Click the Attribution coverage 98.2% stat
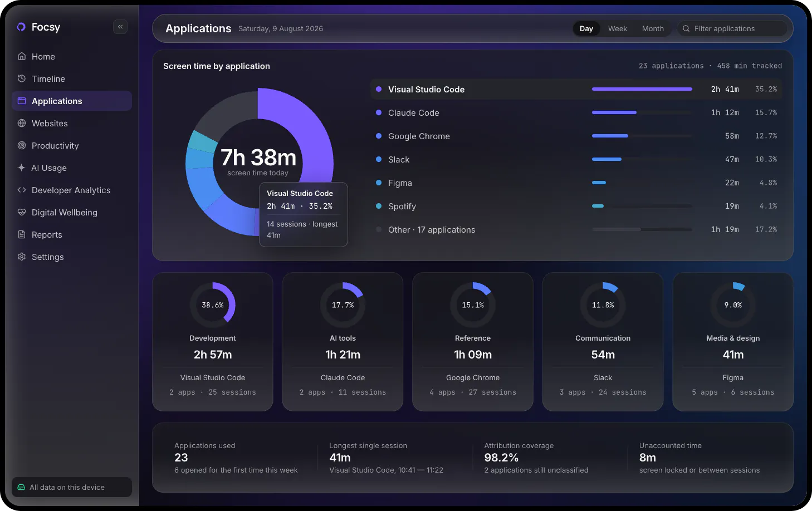The width and height of the screenshot is (812, 511). [x=536, y=458]
